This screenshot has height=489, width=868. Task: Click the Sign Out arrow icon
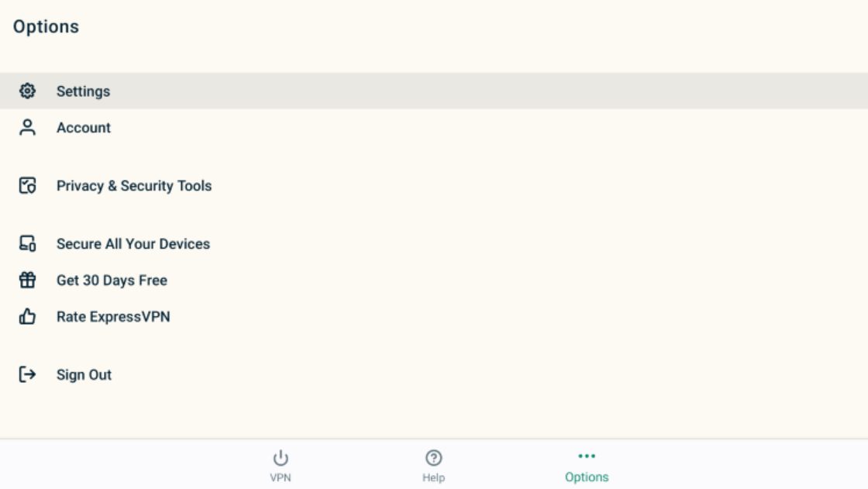pos(27,374)
